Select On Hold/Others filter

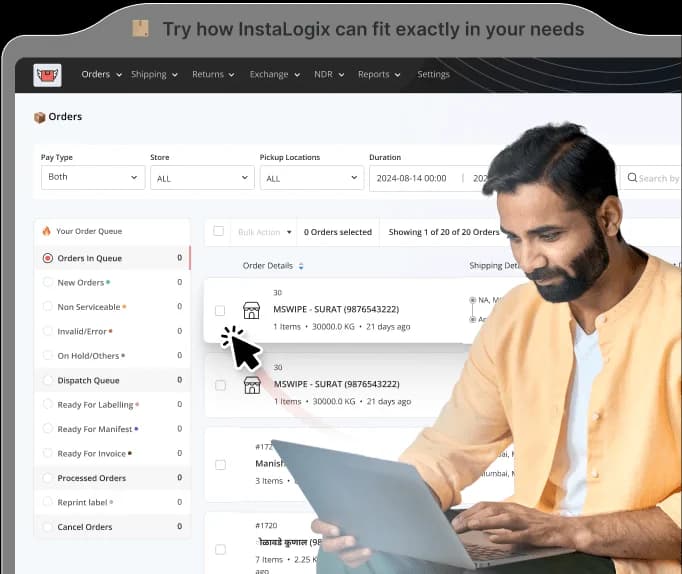coord(112,356)
